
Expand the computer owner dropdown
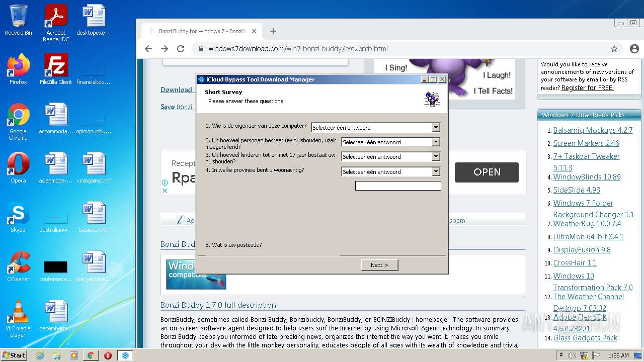[x=376, y=128]
